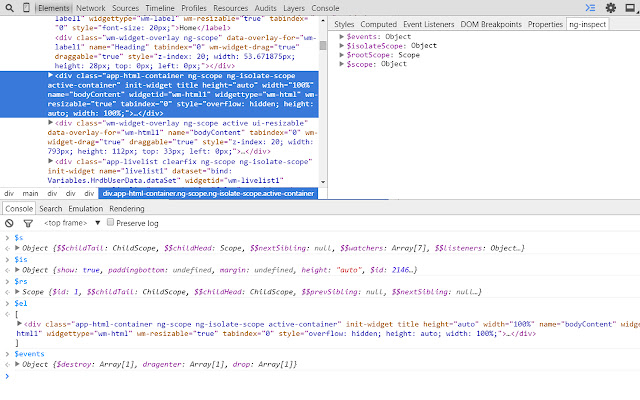
Task: Expand the $rootScope entry
Action: 343,56
